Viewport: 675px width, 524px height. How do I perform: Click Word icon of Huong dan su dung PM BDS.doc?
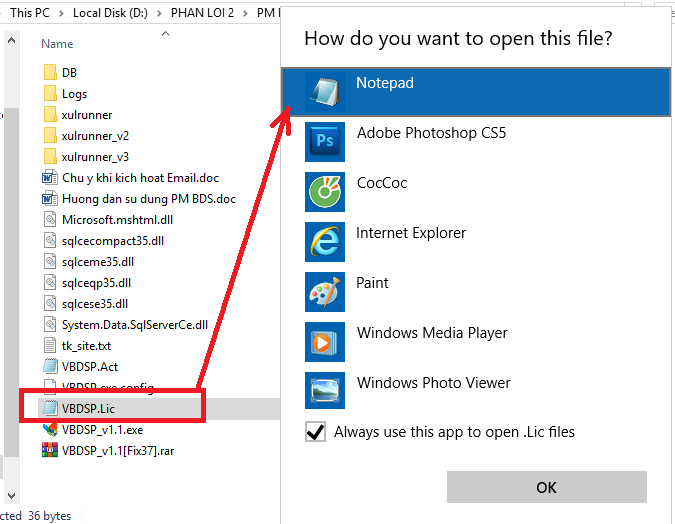[50, 198]
